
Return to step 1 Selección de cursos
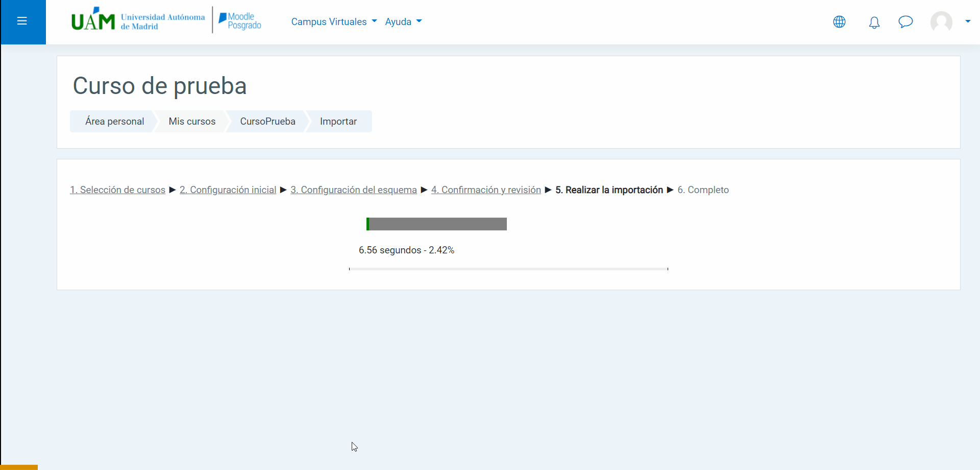117,190
